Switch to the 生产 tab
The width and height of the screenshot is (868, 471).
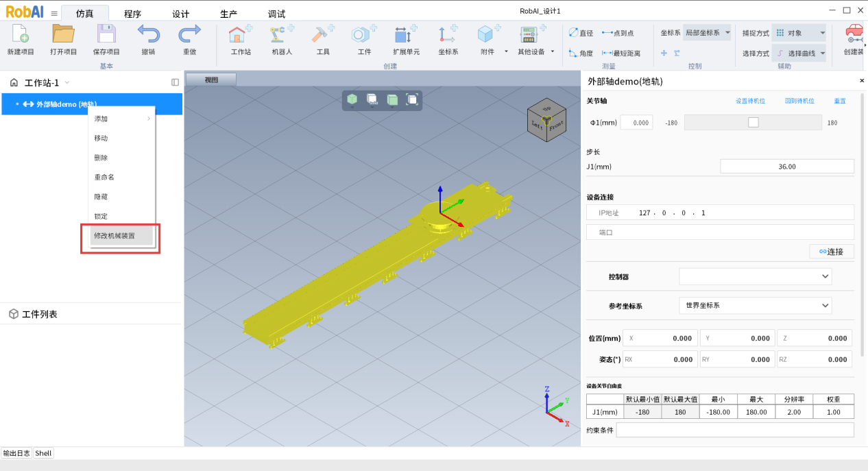coord(229,14)
